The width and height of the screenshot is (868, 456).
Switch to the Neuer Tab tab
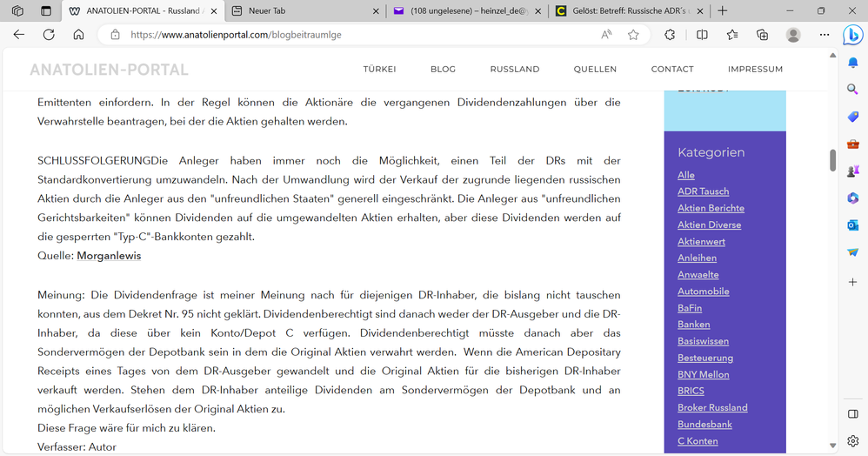point(304,10)
